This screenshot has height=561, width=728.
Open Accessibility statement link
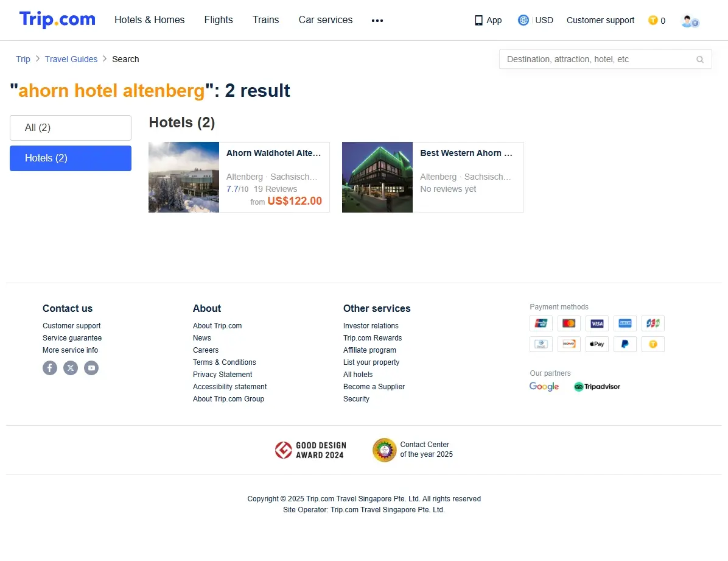coord(230,387)
